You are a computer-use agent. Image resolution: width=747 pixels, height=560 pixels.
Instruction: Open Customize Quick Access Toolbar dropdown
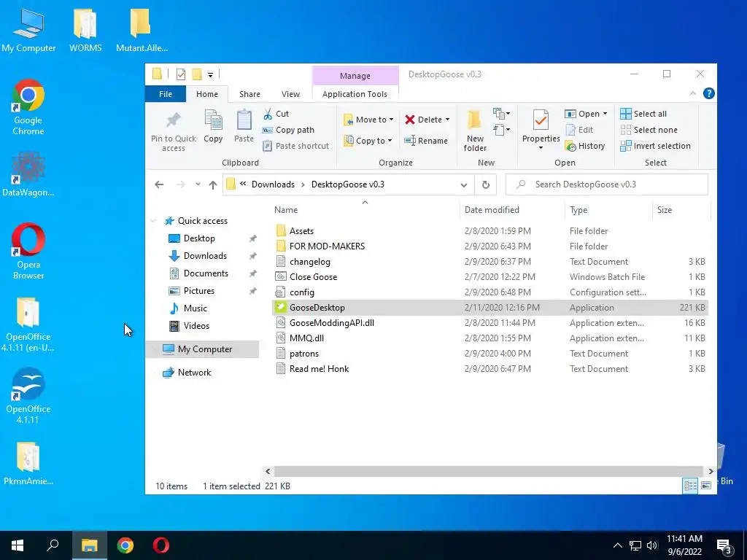(210, 75)
